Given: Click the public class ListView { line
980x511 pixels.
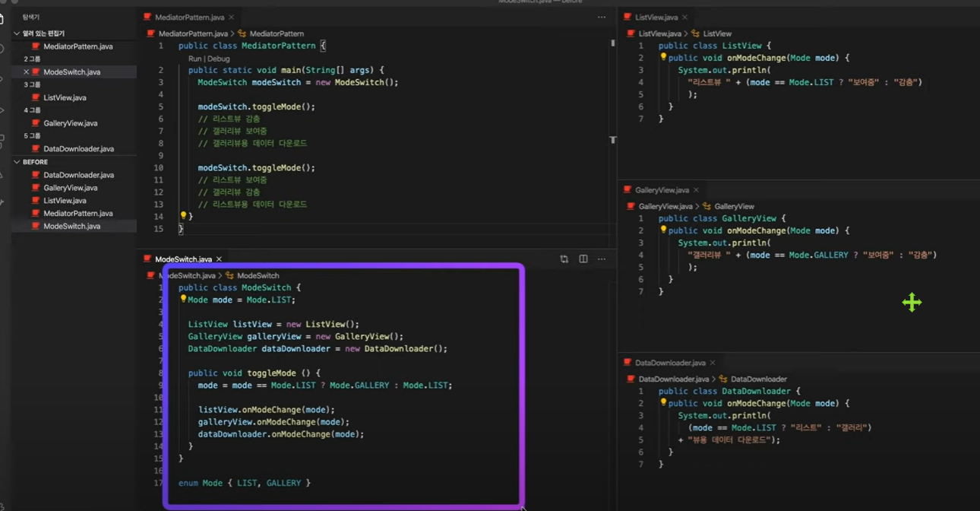Looking at the screenshot, I should tap(715, 46).
